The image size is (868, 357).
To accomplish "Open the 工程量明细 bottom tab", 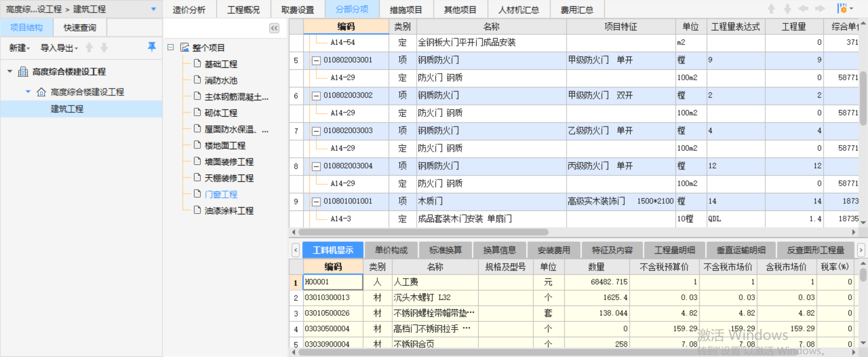I will [x=675, y=250].
